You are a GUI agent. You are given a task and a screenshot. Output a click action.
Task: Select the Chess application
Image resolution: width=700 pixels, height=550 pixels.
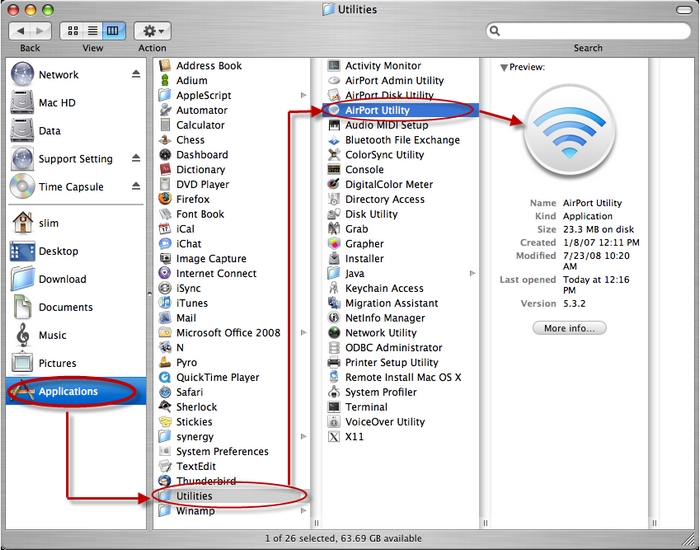tap(231, 140)
